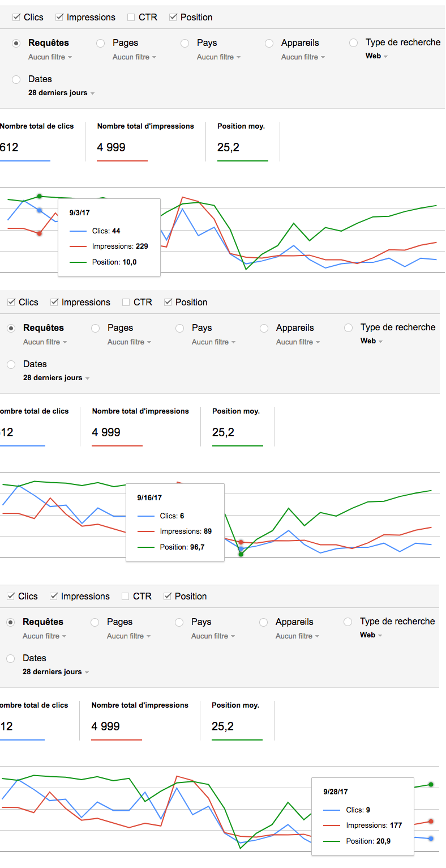This screenshot has width=446, height=868.
Task: Click green Position data point on the 9/16/17 chart
Action: pyautogui.click(x=241, y=554)
